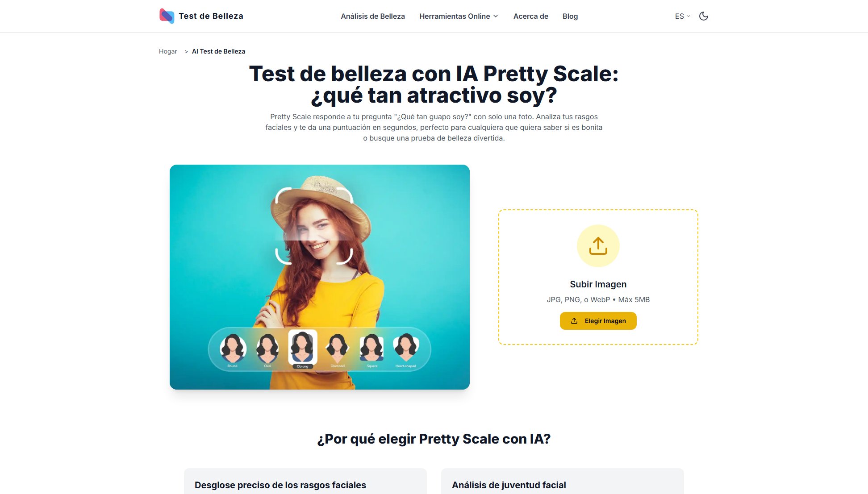Expand the Herramientas Online menu
This screenshot has width=868, height=494.
pos(459,16)
